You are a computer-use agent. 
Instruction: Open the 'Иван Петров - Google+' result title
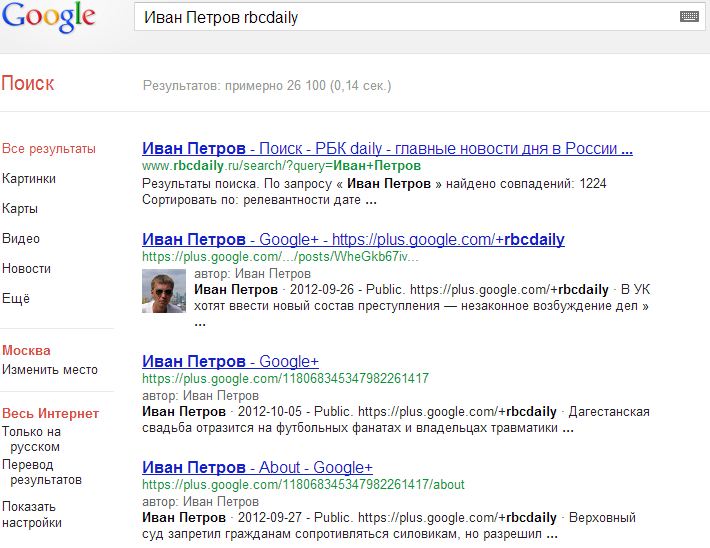230,361
